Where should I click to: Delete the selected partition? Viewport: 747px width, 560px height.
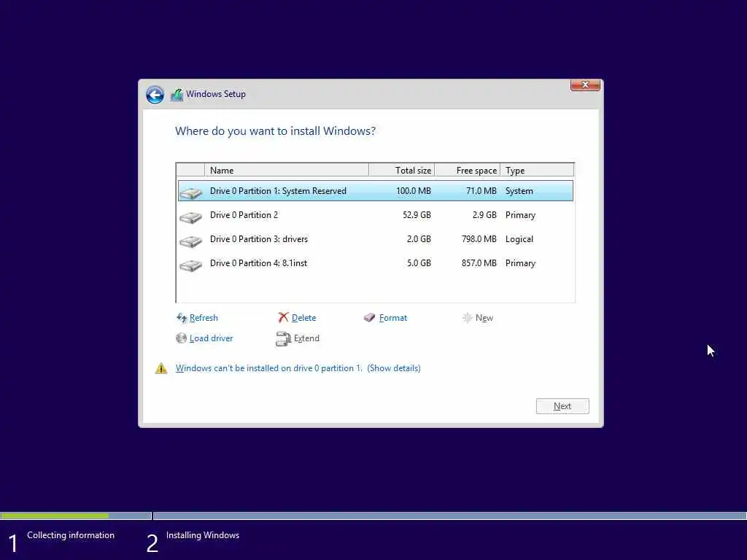click(303, 318)
